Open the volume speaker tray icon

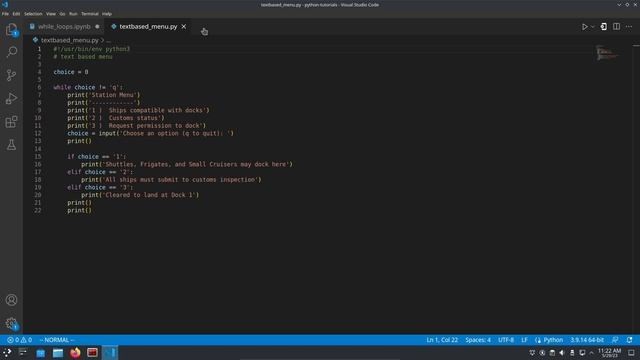(562, 353)
